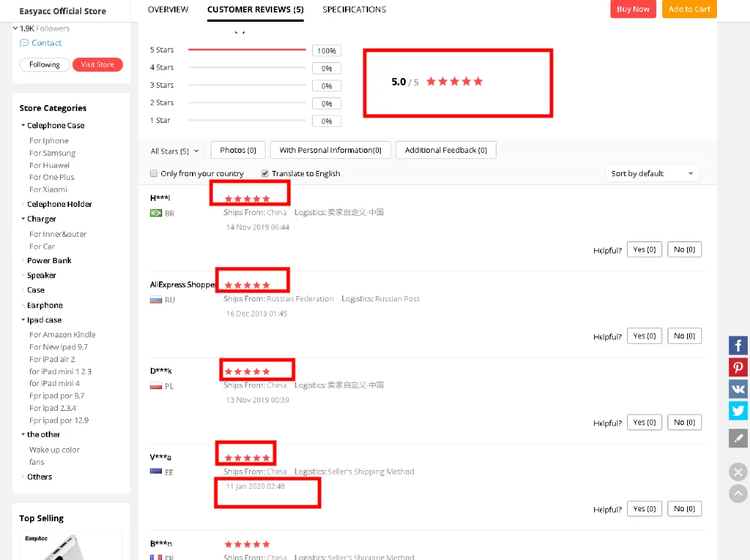Open the For Samsung category link
Viewport: 750px width, 560px height.
[x=52, y=153]
